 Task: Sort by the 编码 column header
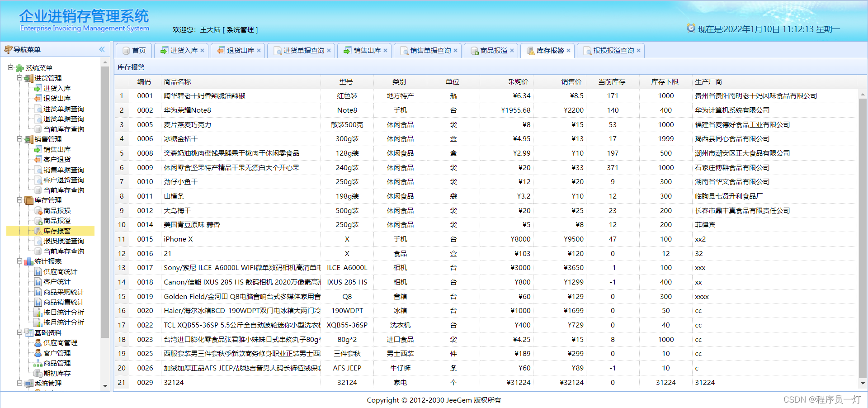145,81
